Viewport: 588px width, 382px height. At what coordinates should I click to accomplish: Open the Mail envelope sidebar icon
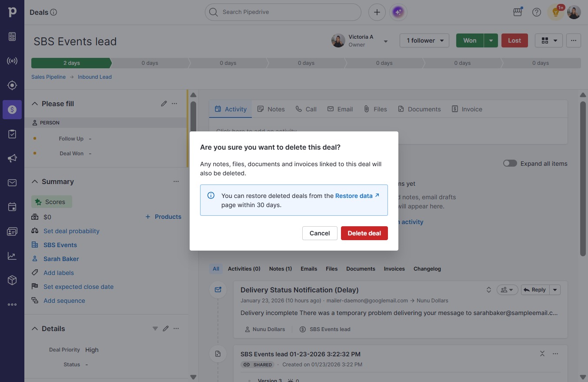tap(12, 183)
